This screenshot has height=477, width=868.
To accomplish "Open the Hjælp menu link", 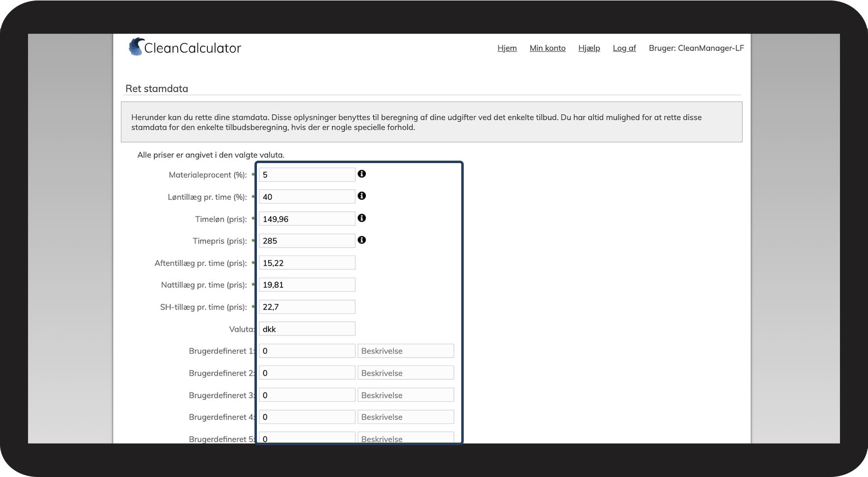I will coord(589,48).
